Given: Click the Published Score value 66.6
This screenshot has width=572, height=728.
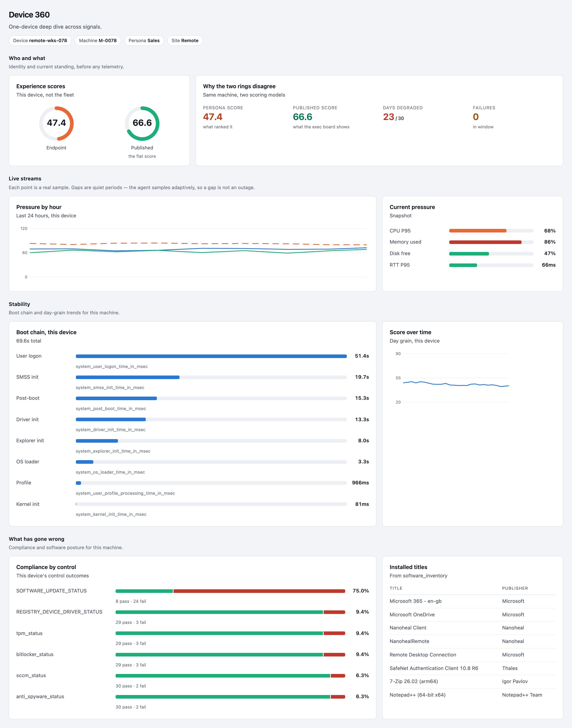Looking at the screenshot, I should pyautogui.click(x=302, y=117).
